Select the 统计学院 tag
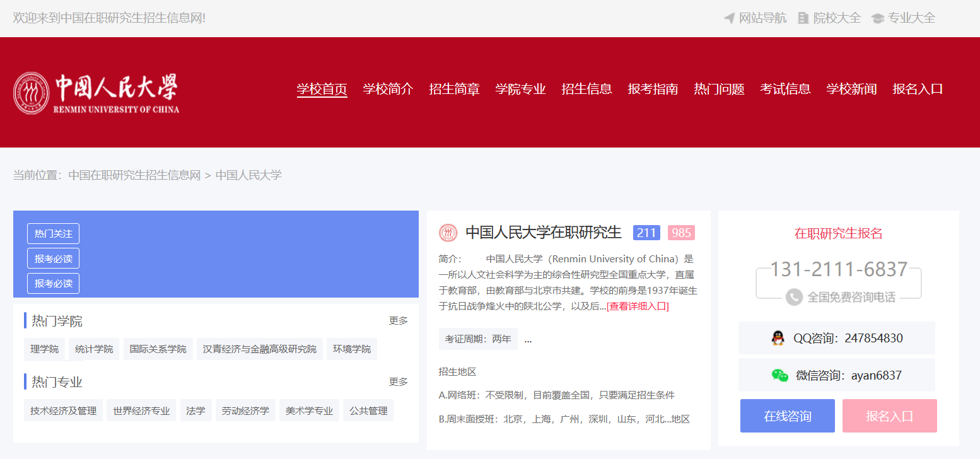Image resolution: width=980 pixels, height=459 pixels. coord(95,349)
